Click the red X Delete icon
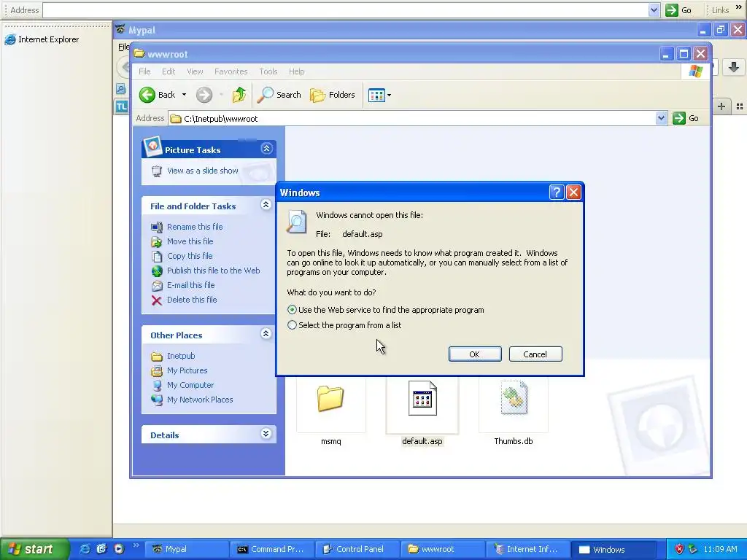Image resolution: width=747 pixels, height=560 pixels. coord(157,300)
